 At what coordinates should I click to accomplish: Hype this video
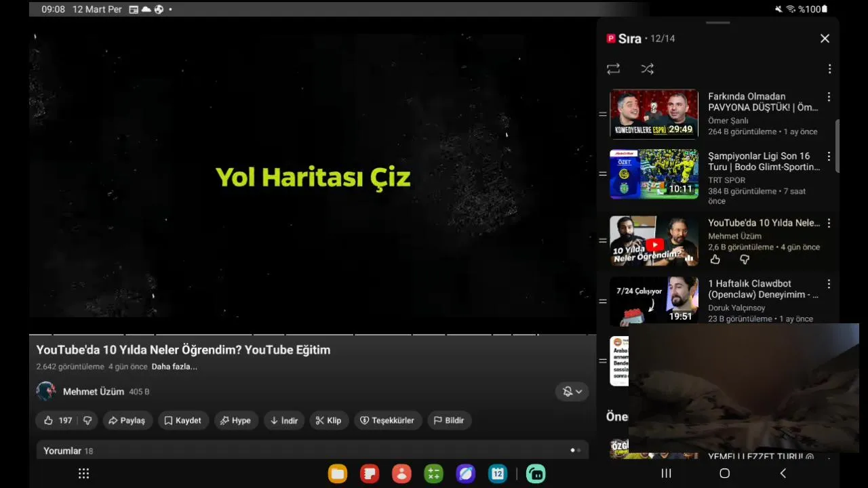pos(236,420)
